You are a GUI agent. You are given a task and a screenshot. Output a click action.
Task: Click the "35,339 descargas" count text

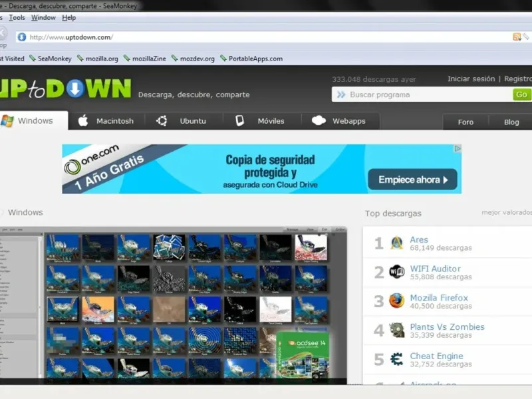(441, 335)
